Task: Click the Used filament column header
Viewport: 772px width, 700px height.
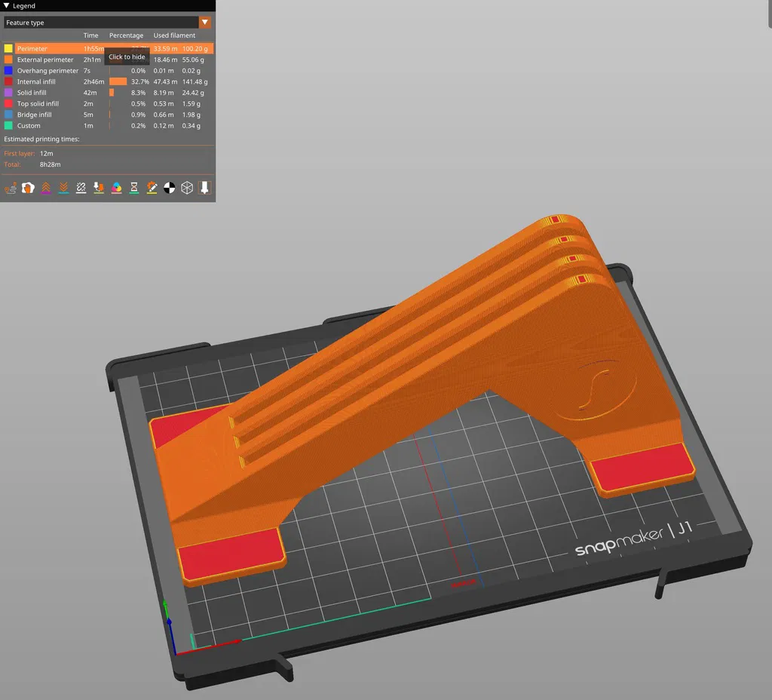Action: [x=174, y=35]
